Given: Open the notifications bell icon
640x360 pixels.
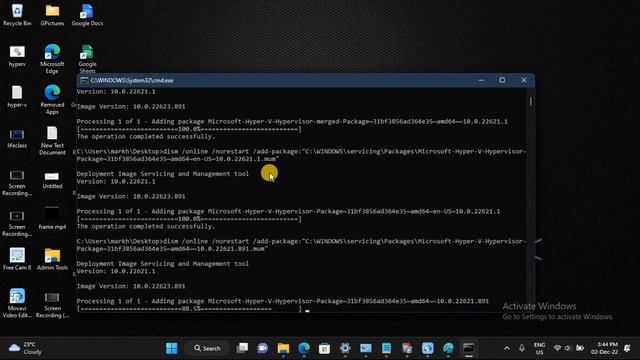Looking at the screenshot, I should [x=627, y=348].
